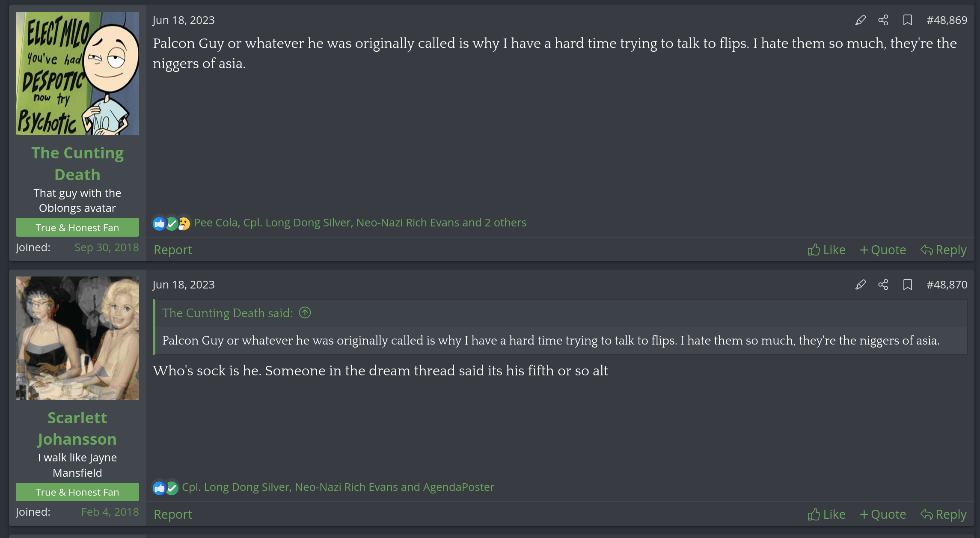Like post #48,869
The image size is (980, 538).
(x=826, y=250)
